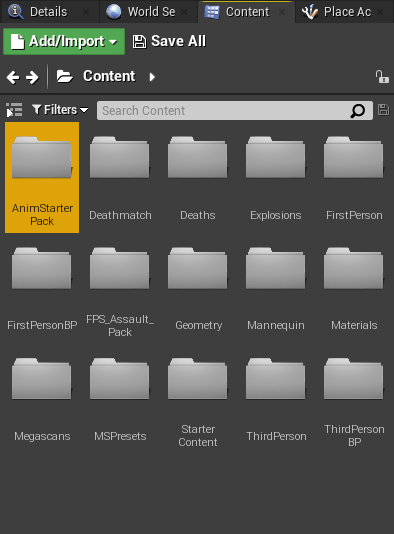394x534 pixels.
Task: Click the magnifier search icon
Action: pyautogui.click(x=358, y=111)
